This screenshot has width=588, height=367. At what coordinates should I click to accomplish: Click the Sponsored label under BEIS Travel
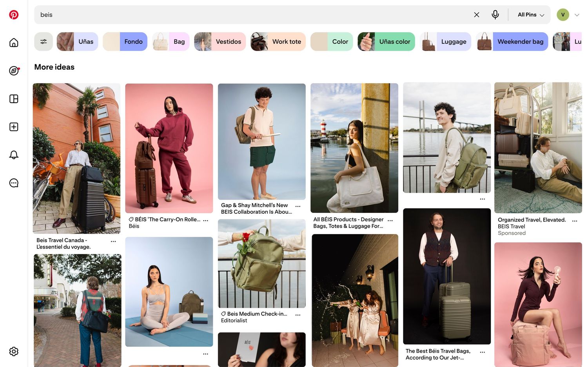pos(512,233)
